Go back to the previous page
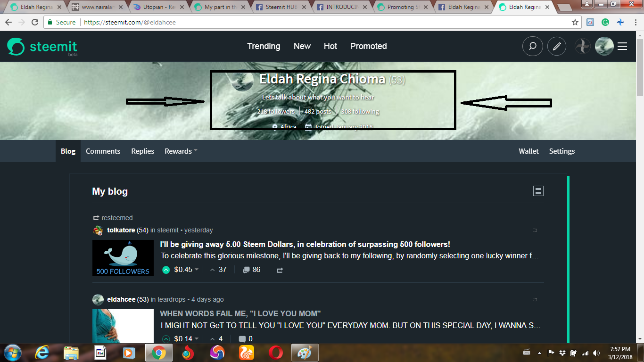Image resolution: width=644 pixels, height=362 pixels. pos(8,22)
